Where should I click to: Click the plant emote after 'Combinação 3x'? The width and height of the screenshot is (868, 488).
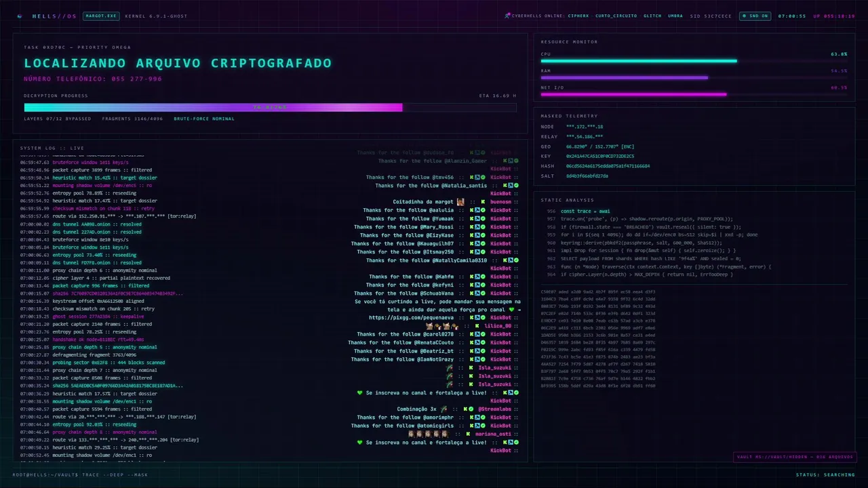444,409
